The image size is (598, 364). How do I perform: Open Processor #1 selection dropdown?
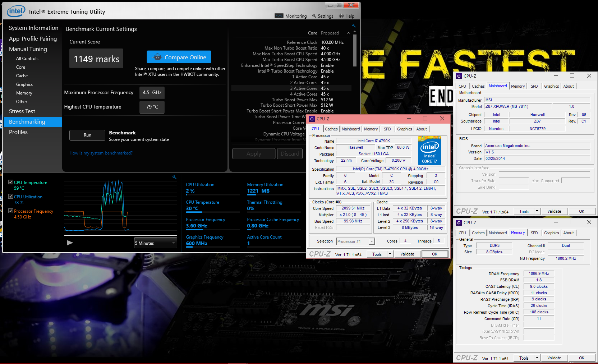pyautogui.click(x=355, y=241)
